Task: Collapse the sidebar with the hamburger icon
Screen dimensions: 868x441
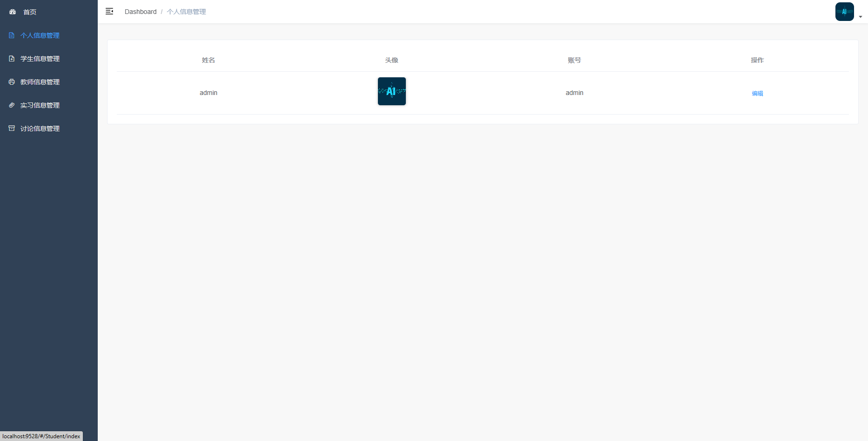Action: (x=109, y=12)
